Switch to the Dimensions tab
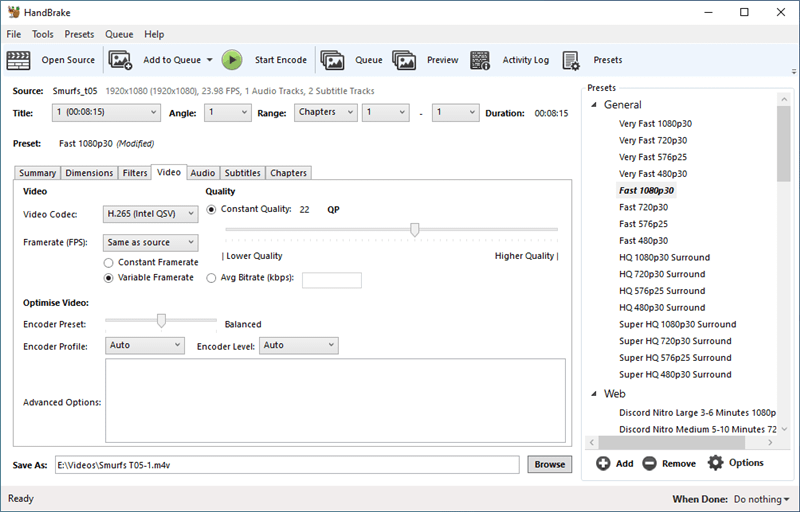Image resolution: width=800 pixels, height=512 pixels. 89,173
